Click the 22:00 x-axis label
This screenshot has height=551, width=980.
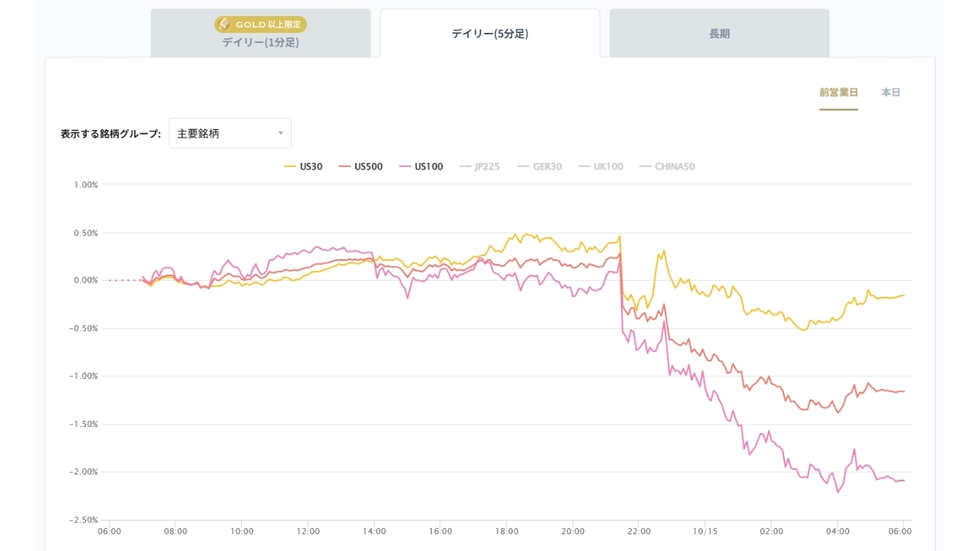[x=639, y=531]
